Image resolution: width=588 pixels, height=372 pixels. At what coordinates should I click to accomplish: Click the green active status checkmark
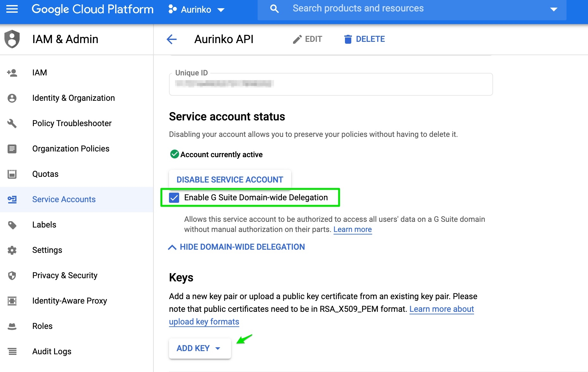(174, 154)
